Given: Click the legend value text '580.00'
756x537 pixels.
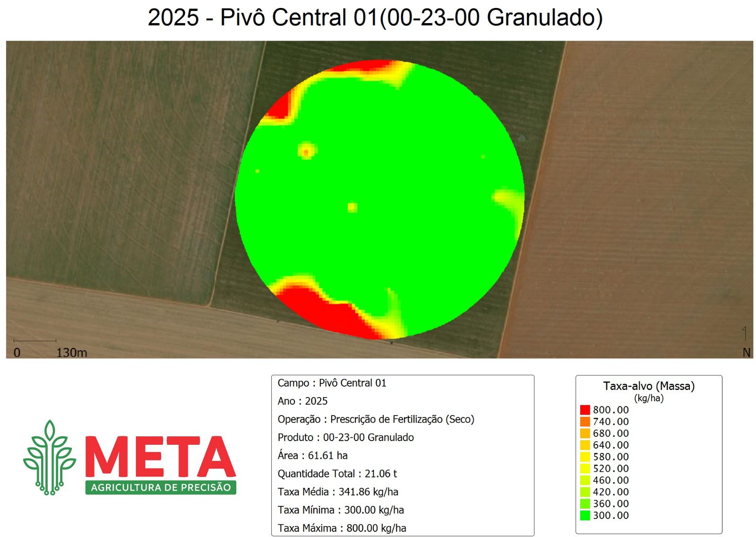Looking at the screenshot, I should pyautogui.click(x=611, y=457).
